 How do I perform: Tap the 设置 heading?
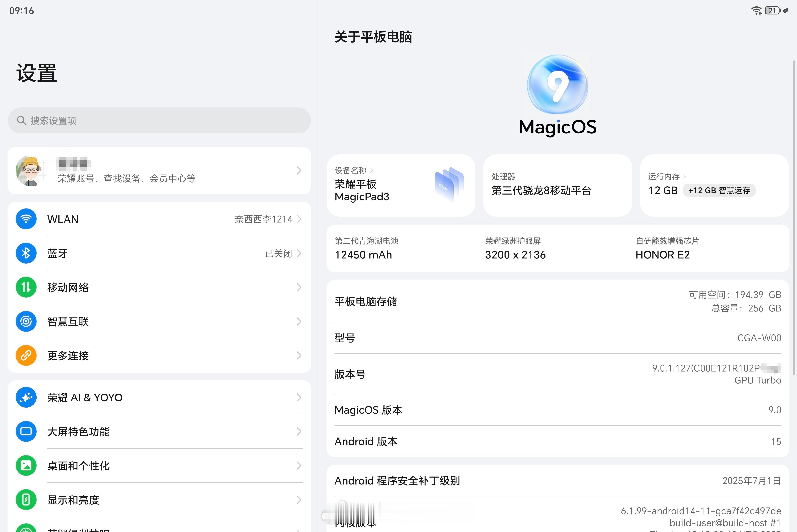[x=37, y=73]
